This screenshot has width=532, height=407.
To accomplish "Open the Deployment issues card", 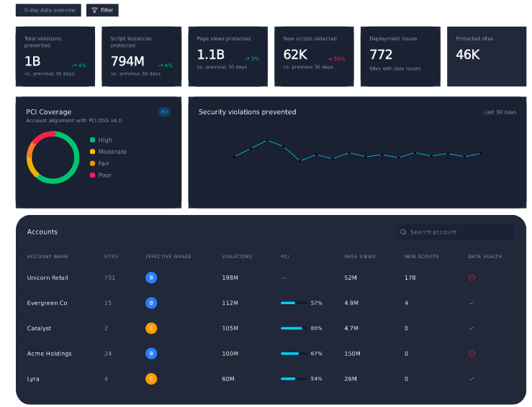I will (x=400, y=57).
